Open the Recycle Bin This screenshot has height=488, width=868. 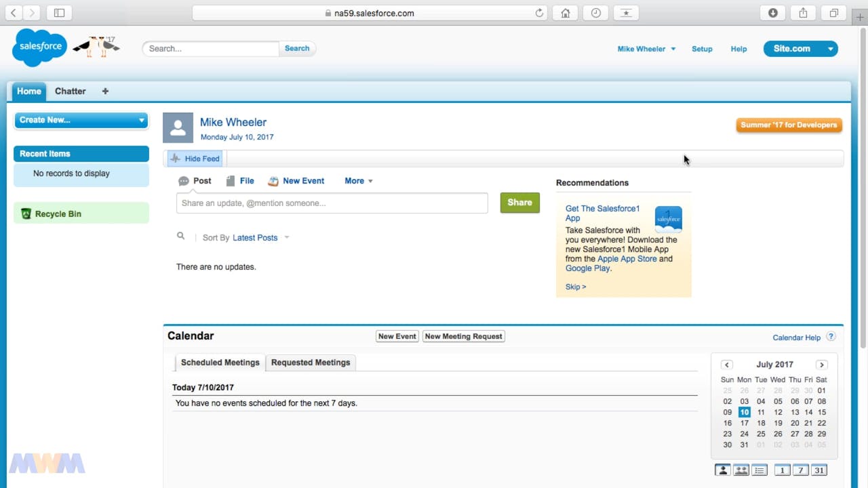tap(58, 214)
